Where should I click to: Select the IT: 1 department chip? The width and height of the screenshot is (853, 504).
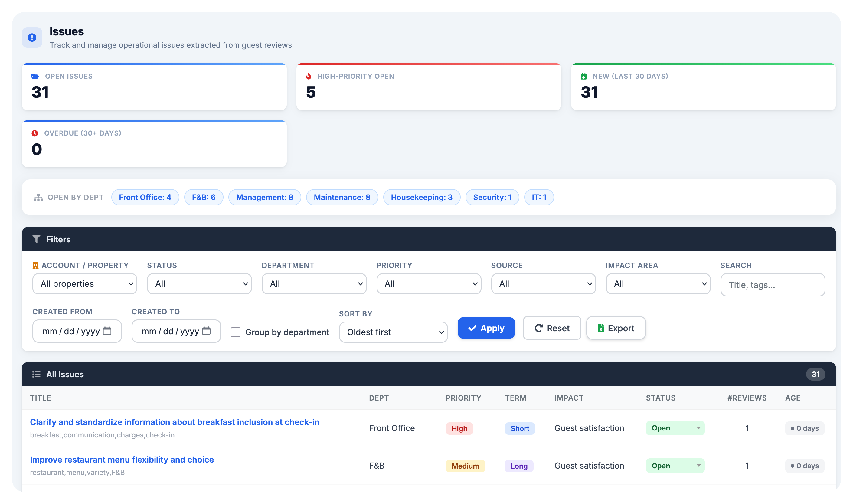(539, 197)
